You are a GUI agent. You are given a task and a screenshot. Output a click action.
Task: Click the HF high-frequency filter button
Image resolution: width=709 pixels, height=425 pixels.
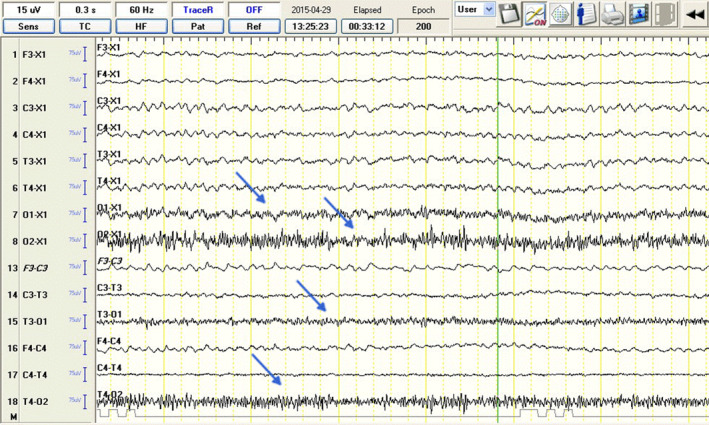[142, 26]
